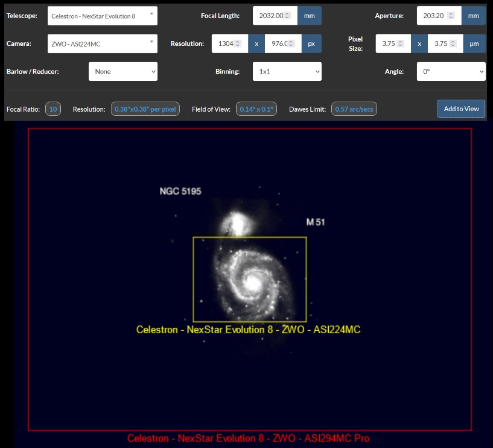Expand the Barlow / Reducer dropdown
The height and width of the screenshot is (448, 493).
(123, 71)
